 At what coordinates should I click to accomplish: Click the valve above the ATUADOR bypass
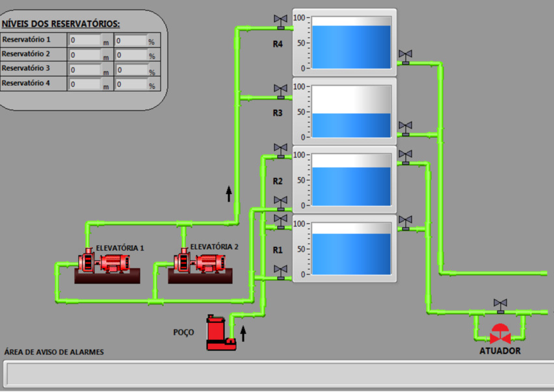tap(500, 306)
